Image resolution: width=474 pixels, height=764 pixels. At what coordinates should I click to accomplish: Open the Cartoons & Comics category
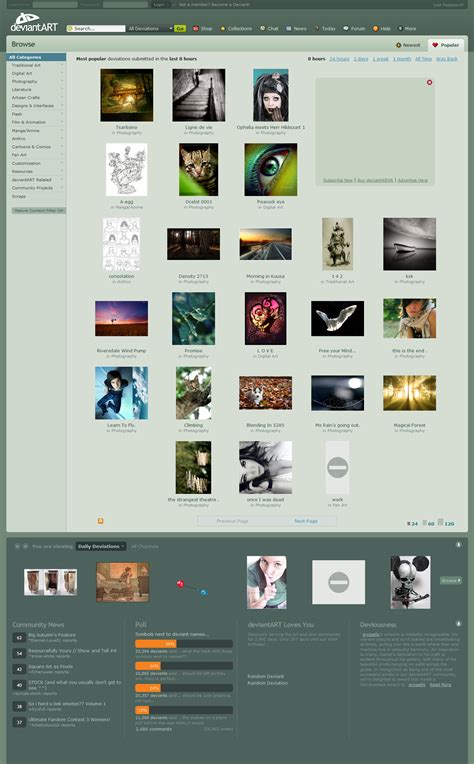31,147
